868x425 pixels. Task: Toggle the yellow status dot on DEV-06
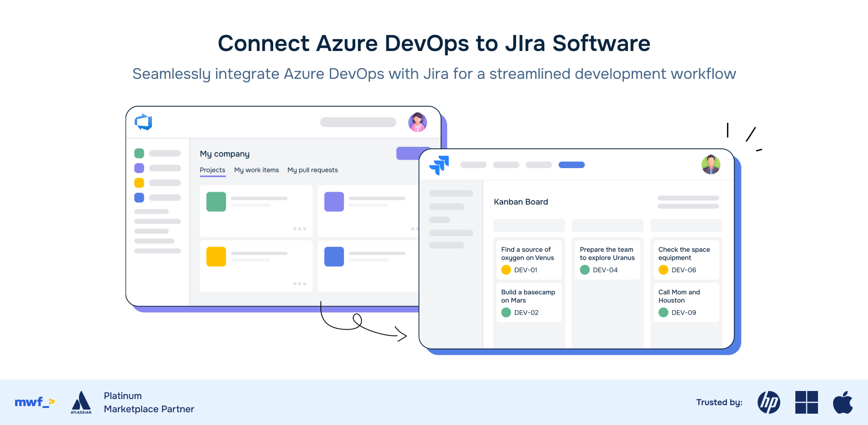(x=663, y=270)
